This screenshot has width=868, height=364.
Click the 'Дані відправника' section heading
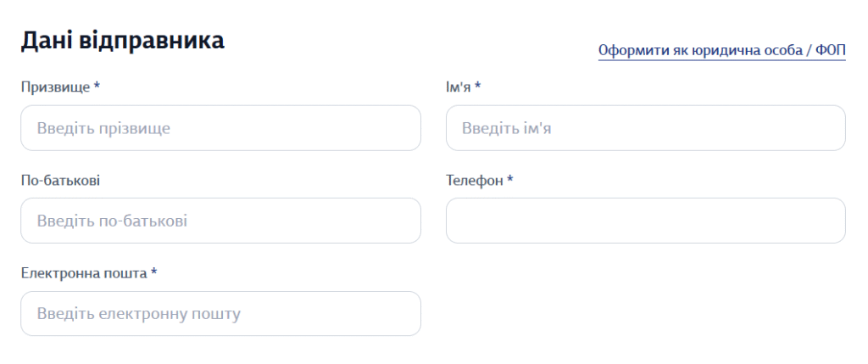click(122, 41)
